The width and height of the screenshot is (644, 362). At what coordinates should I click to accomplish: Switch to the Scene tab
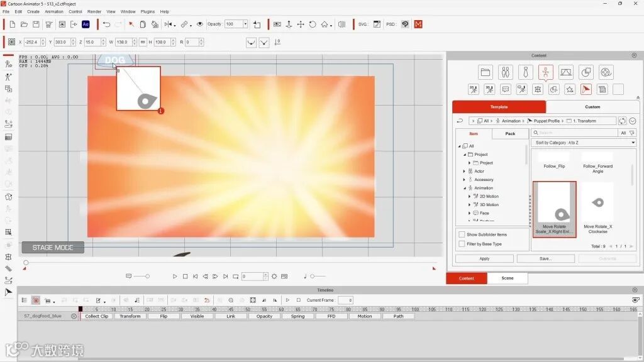click(508, 278)
